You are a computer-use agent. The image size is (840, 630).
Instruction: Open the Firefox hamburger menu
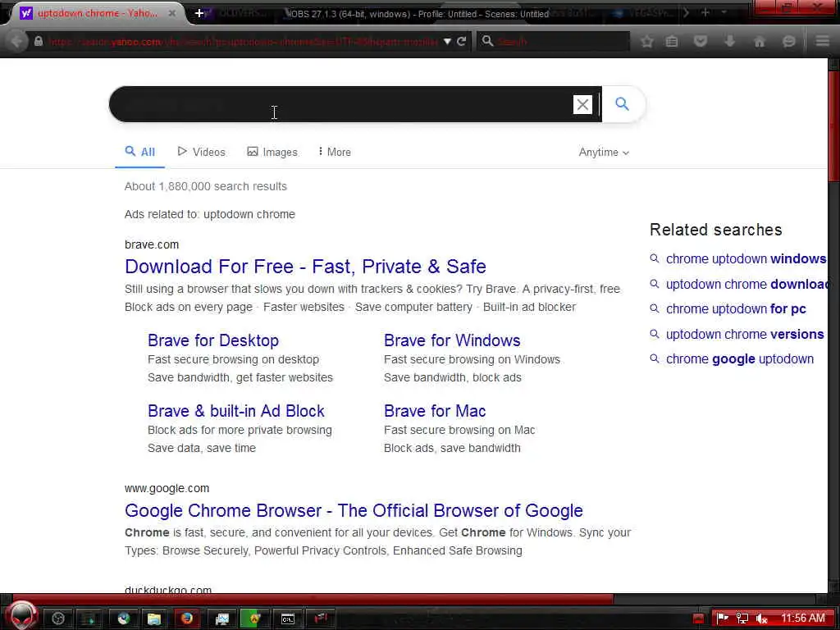coord(823,41)
